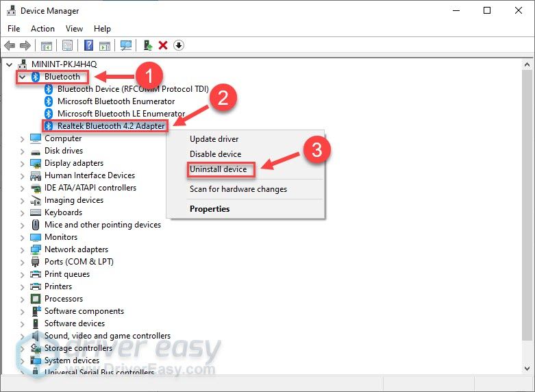Click the vertical scrollbar down arrow
The image size is (535, 392).
[x=527, y=369]
